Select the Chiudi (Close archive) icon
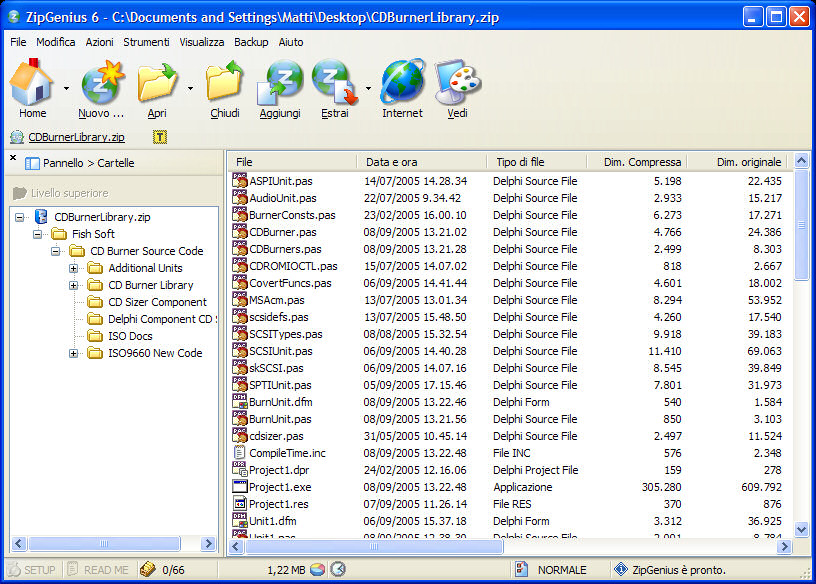 tap(224, 85)
